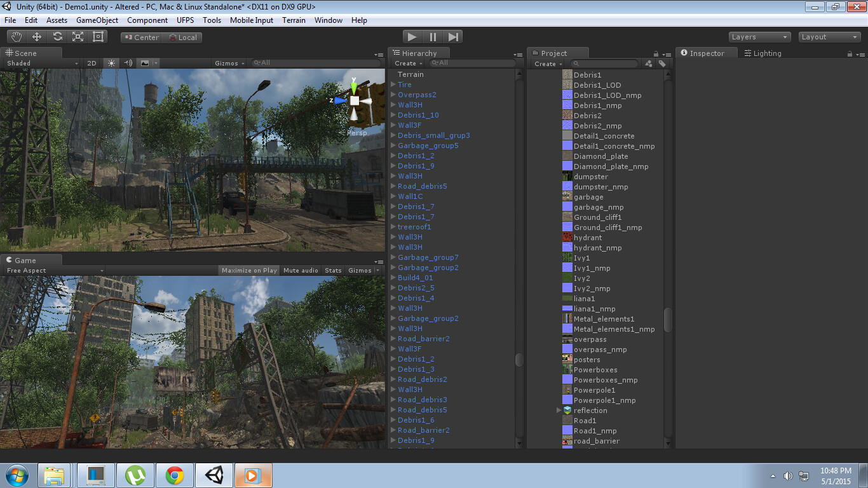Select the Rotate tool
This screenshot has height=488, width=868.
click(57, 36)
